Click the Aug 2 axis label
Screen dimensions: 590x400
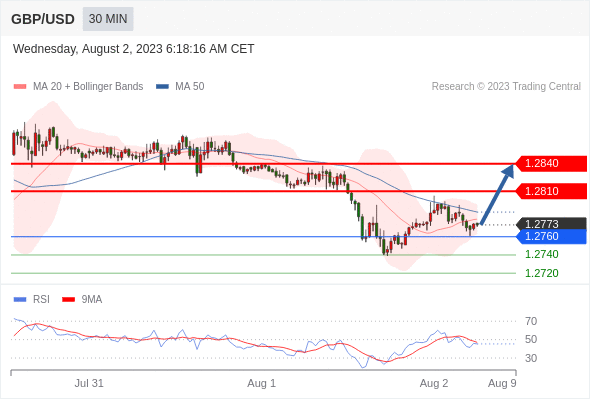[x=434, y=383]
